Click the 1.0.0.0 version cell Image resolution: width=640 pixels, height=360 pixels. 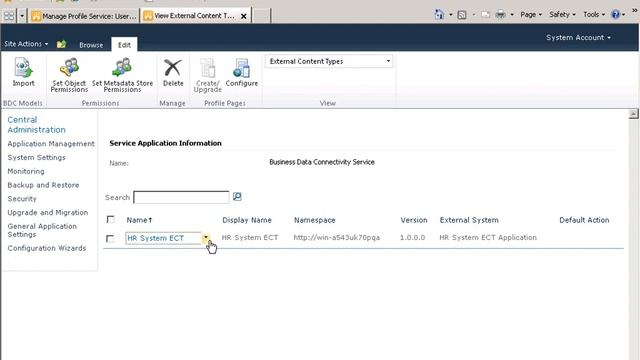tap(412, 238)
